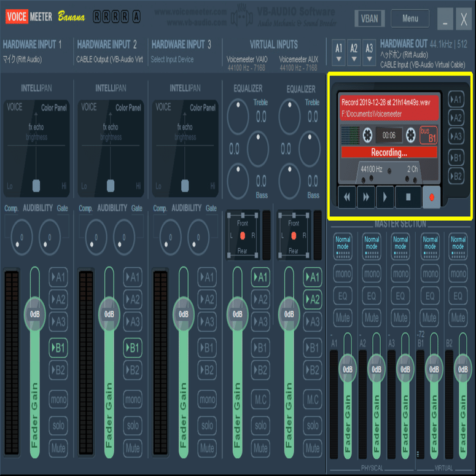Screen dimensions: 476x476
Task: Click the cassette rewind button
Action: click(x=346, y=197)
